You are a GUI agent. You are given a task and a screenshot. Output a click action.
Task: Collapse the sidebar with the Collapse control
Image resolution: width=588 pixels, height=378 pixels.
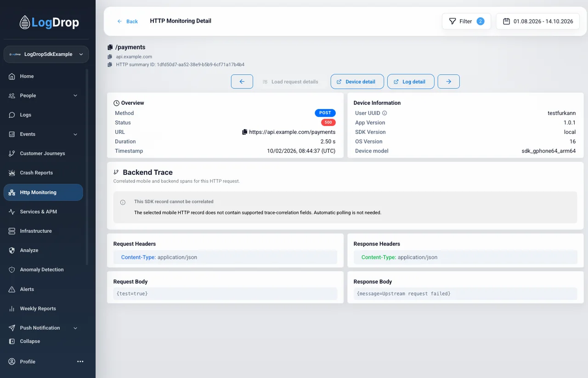click(25, 341)
